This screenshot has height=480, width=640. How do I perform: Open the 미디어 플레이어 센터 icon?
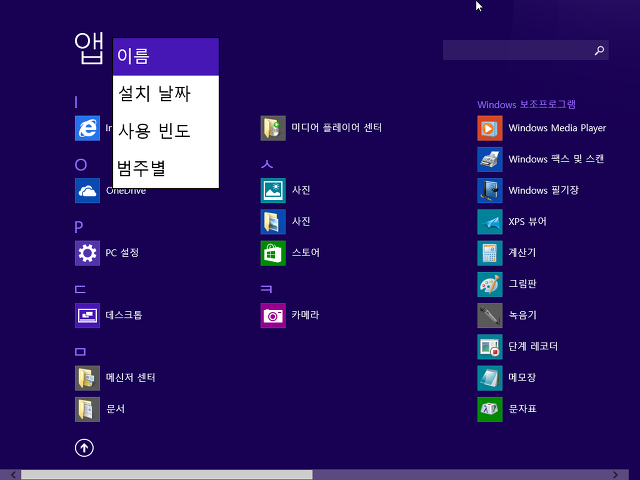(273, 128)
